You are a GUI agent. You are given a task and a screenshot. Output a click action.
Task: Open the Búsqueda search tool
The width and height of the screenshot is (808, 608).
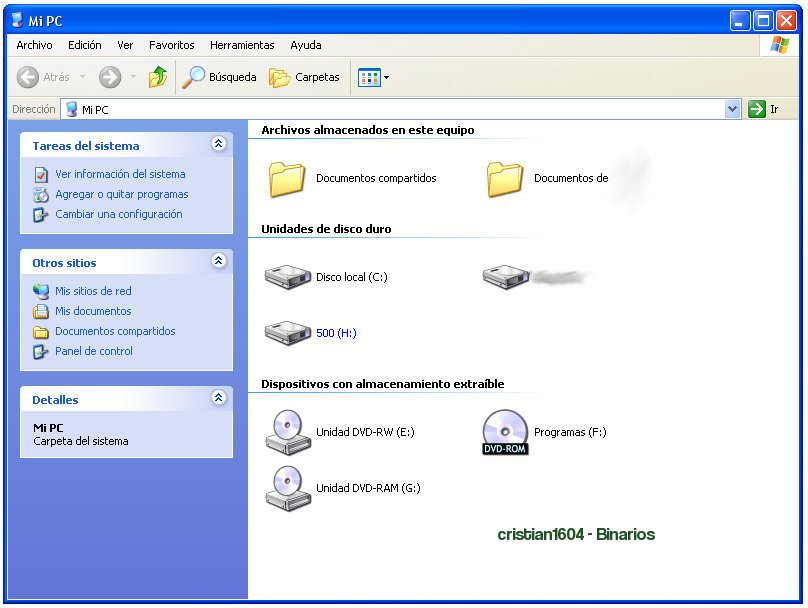tap(220, 77)
